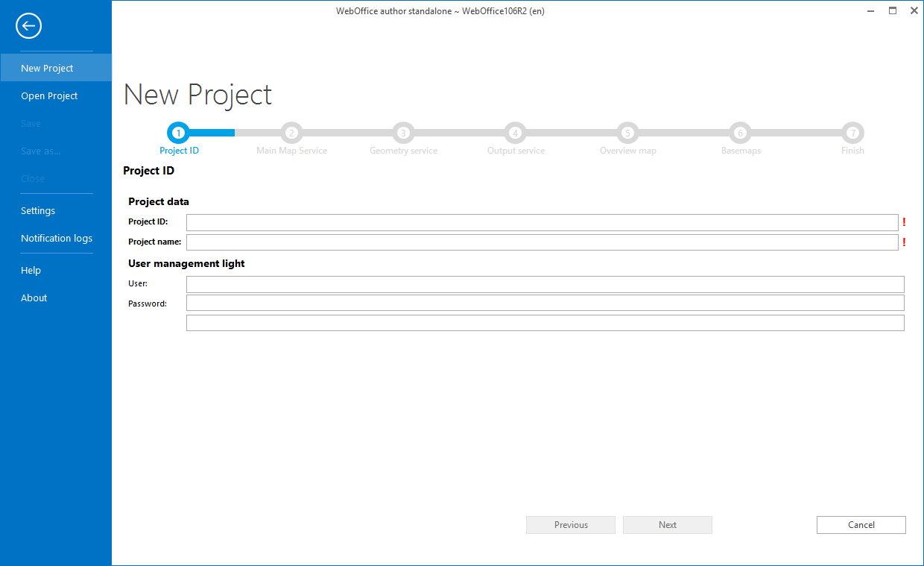Image resolution: width=924 pixels, height=566 pixels.
Task: Click the Next button
Action: click(x=668, y=525)
